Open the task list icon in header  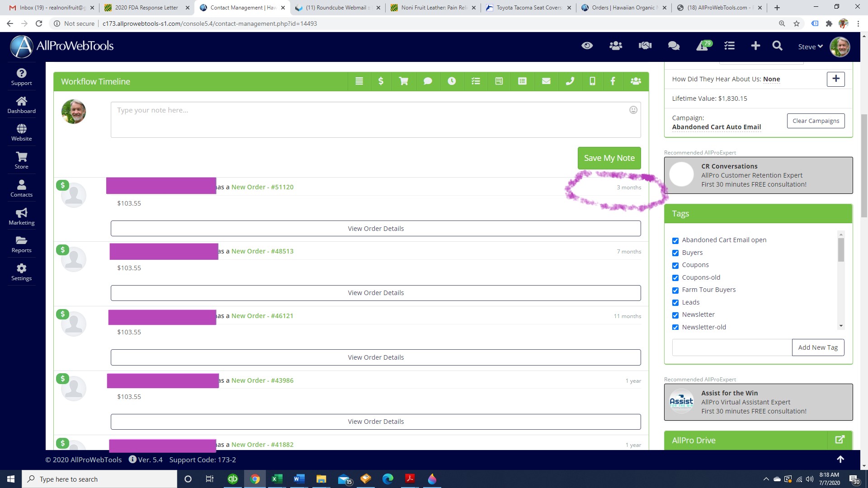729,46
